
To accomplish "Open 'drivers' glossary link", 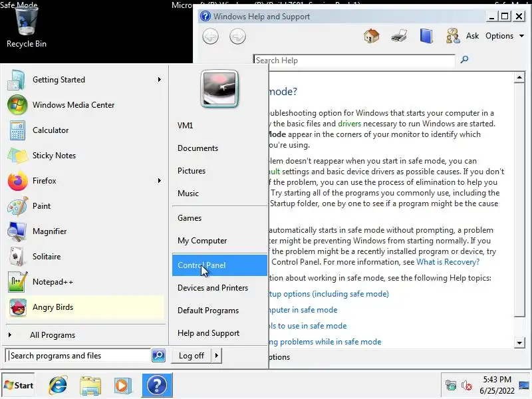I will click(350, 124).
